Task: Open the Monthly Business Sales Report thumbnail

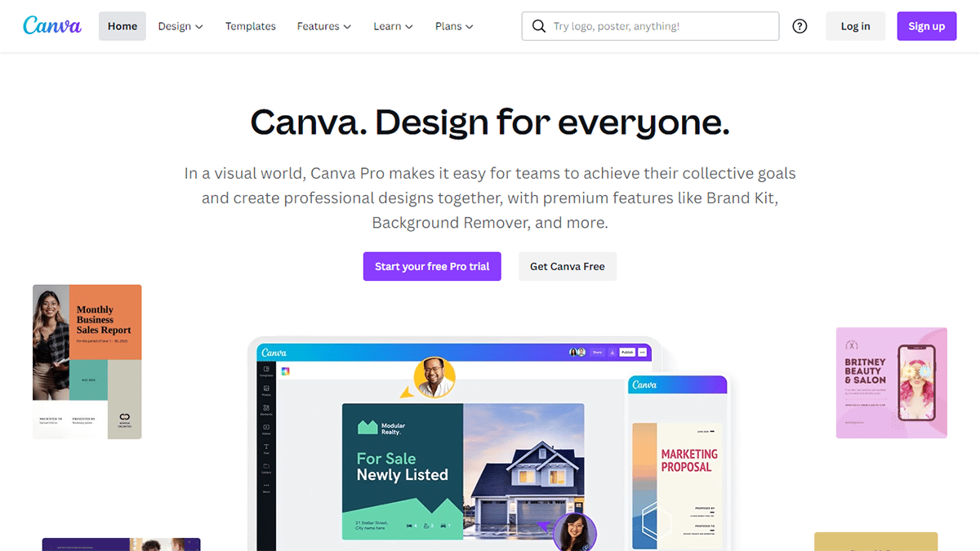Action: [x=87, y=362]
